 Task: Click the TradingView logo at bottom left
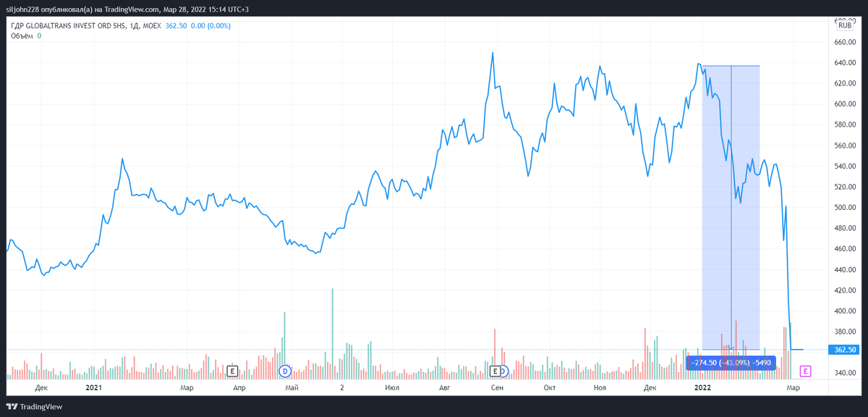click(35, 406)
